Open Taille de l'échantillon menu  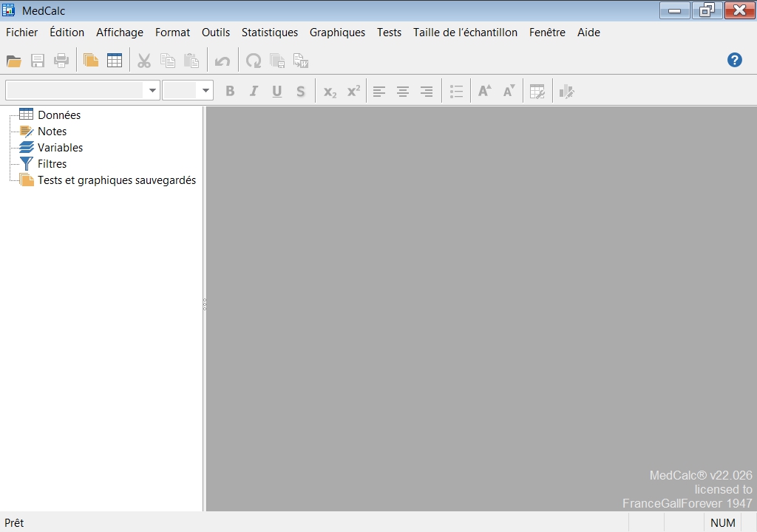(465, 33)
